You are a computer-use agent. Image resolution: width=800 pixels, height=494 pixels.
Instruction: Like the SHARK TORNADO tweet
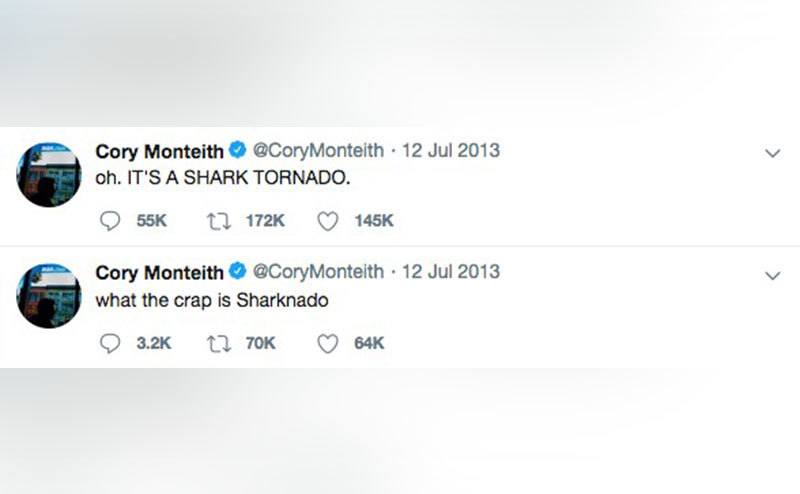click(328, 221)
